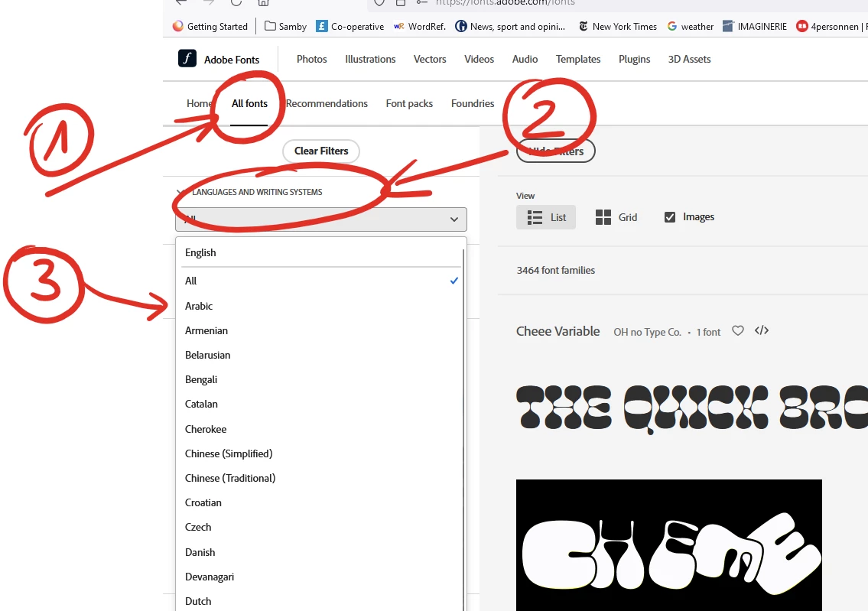The height and width of the screenshot is (611, 868).
Task: Open Photos in top navigation
Action: [312, 59]
